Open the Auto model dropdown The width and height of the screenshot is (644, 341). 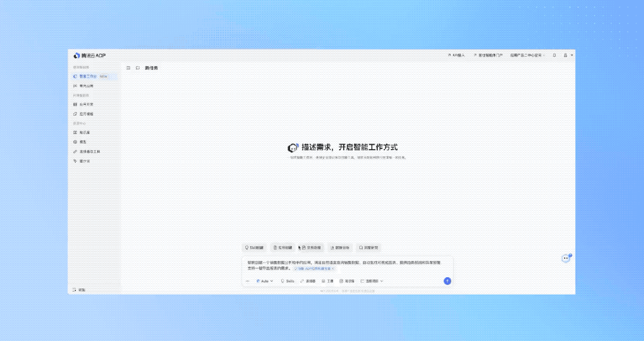point(264,281)
